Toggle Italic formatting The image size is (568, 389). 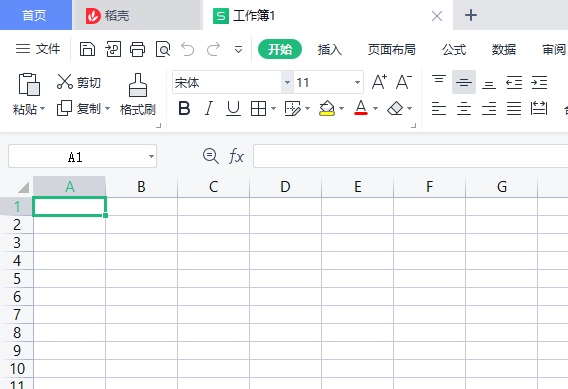click(209, 108)
